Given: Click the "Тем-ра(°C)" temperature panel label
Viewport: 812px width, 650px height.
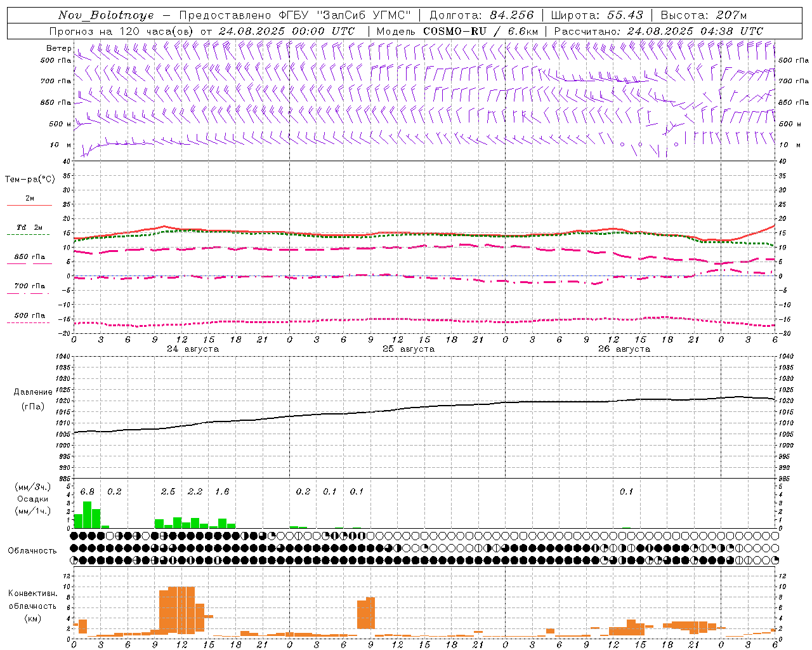Looking at the screenshot, I should (x=30, y=180).
